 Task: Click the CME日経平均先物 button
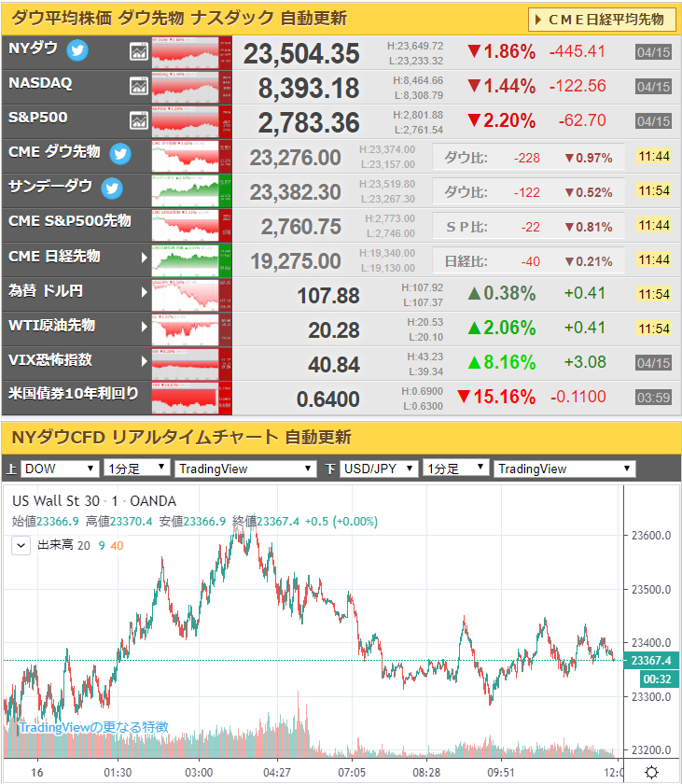pyautogui.click(x=602, y=20)
